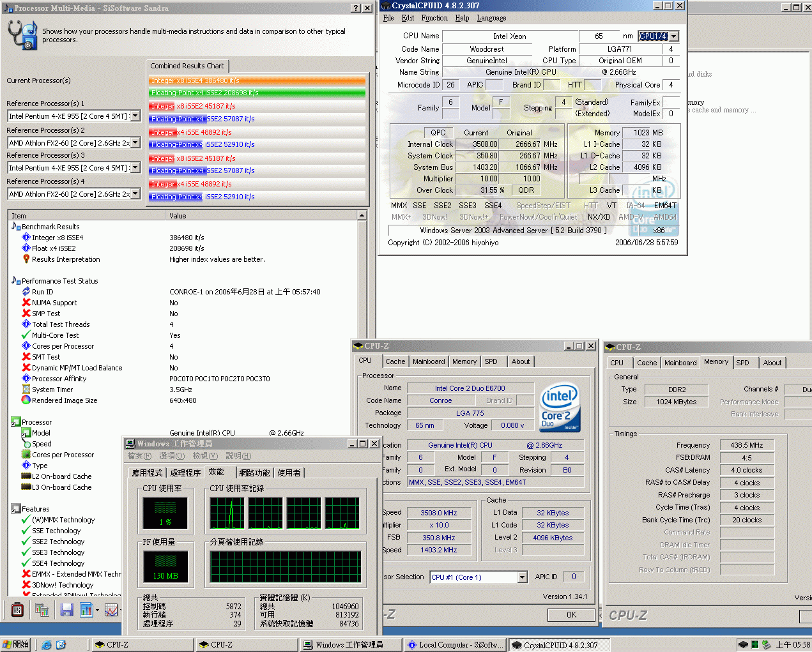Click the copy charts toolbar icon
This screenshot has width=812, height=652.
click(42, 610)
